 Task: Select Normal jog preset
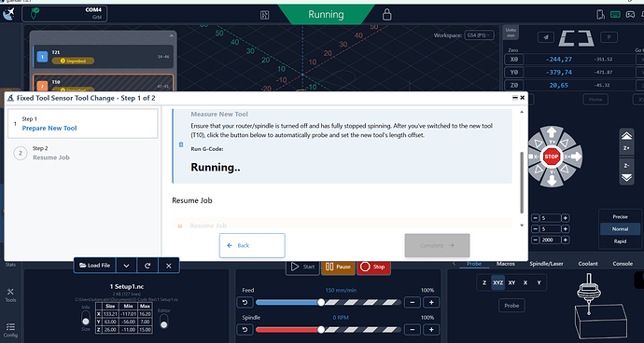[x=620, y=229]
